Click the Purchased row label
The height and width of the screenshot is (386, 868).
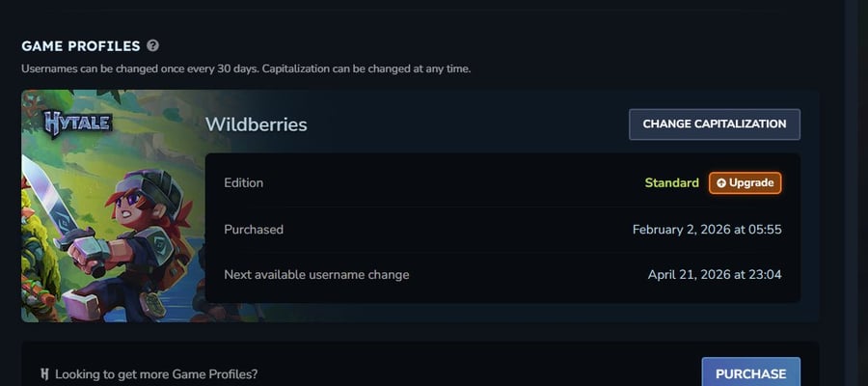pos(254,230)
